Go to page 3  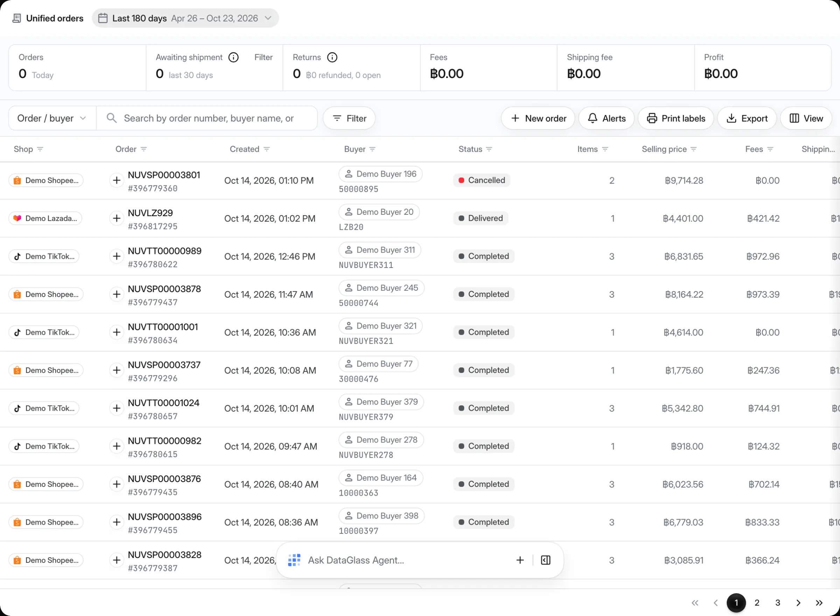coord(778,603)
